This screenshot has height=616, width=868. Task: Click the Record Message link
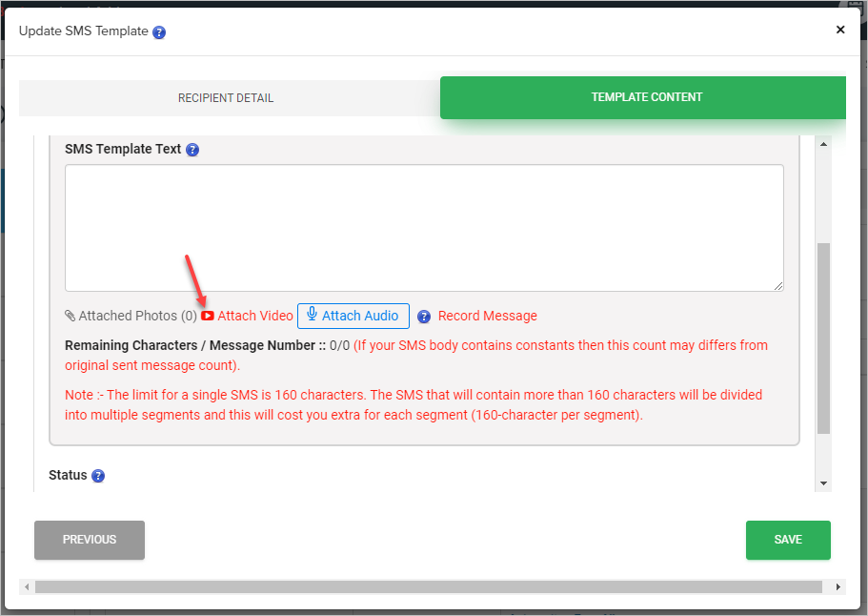[487, 316]
